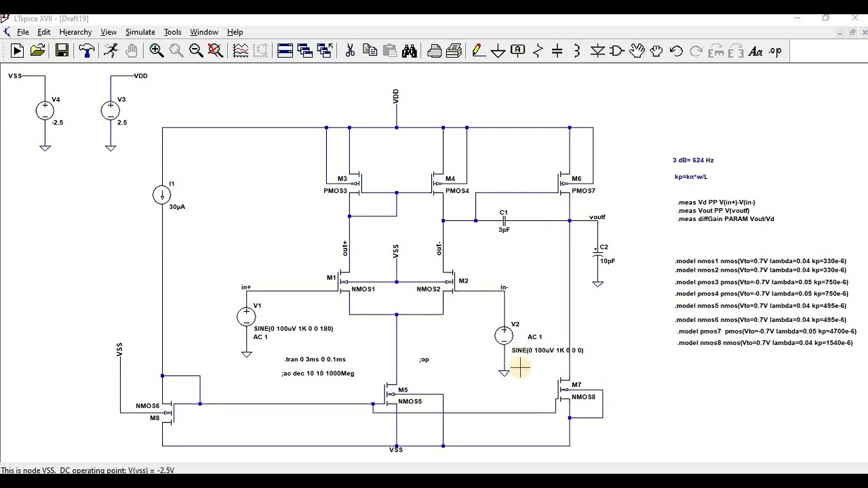Viewport: 868px width, 488px height.
Task: Click the 'in+' net label
Action: (x=246, y=287)
